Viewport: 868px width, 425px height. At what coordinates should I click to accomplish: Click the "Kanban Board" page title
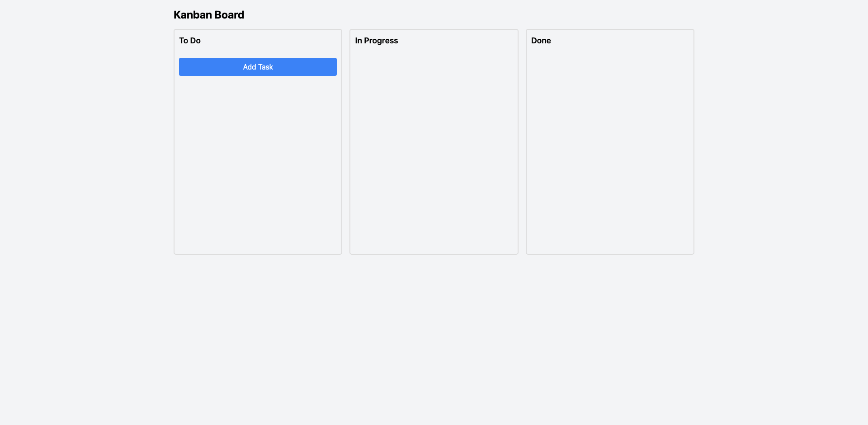209,15
